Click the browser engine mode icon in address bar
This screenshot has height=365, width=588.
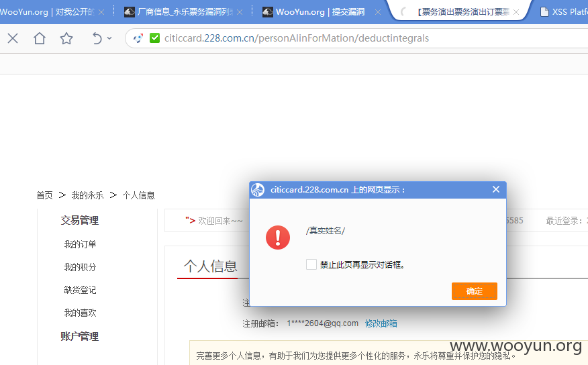(138, 38)
